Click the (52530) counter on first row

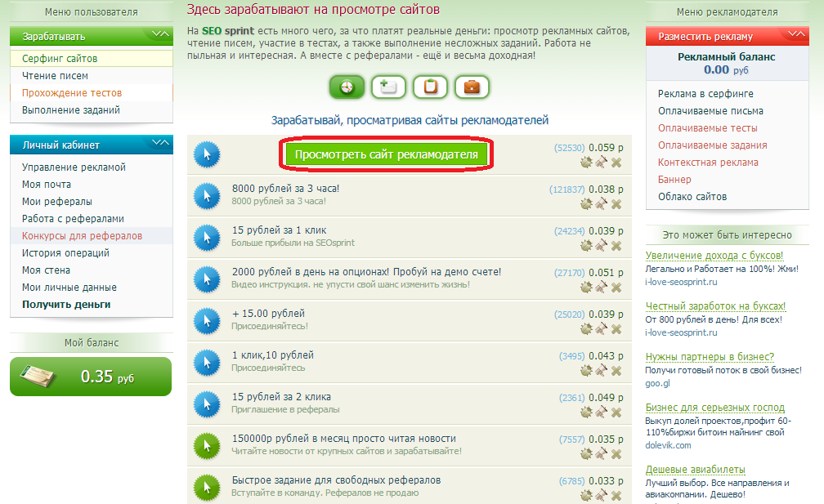tap(569, 148)
